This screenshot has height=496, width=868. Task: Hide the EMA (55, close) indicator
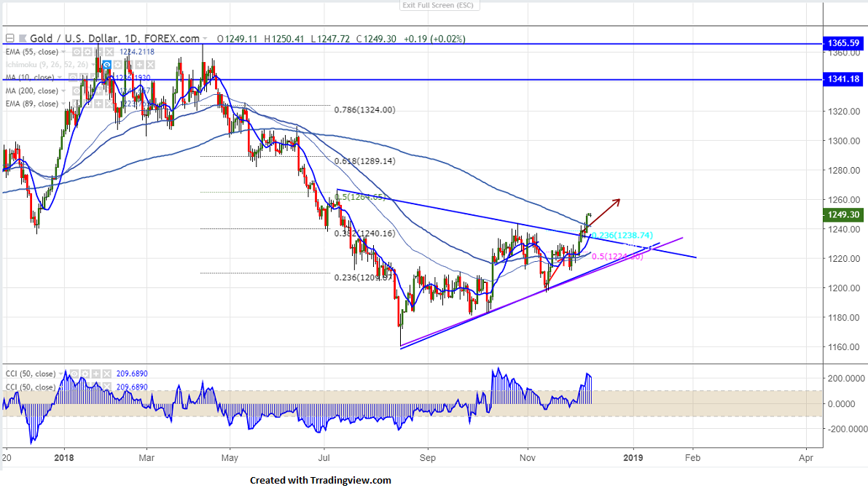pyautogui.click(x=77, y=52)
